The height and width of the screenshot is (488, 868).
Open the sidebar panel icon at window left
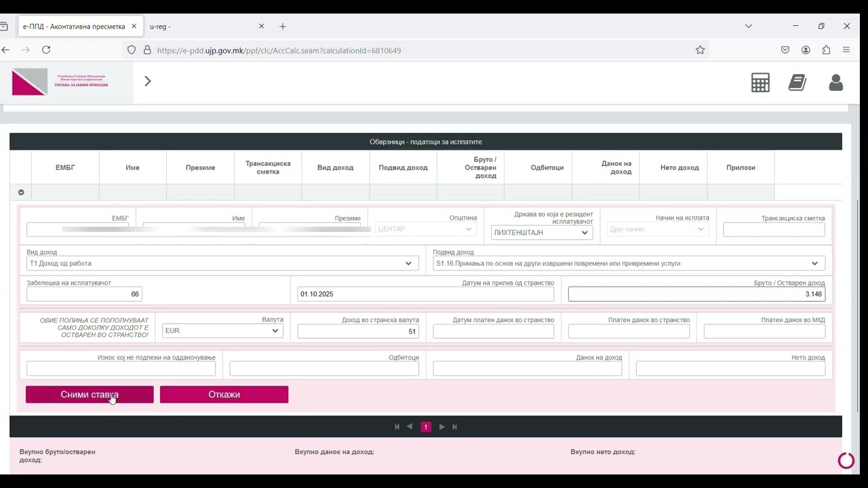click(3, 26)
